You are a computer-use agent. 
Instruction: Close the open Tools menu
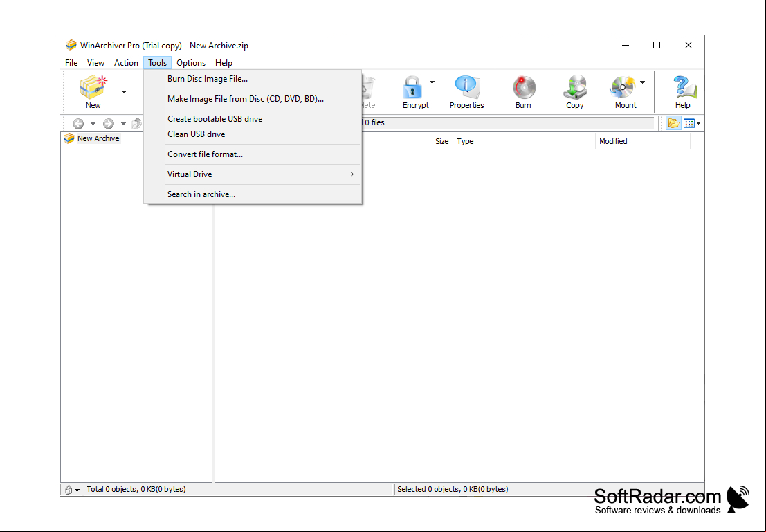(157, 62)
